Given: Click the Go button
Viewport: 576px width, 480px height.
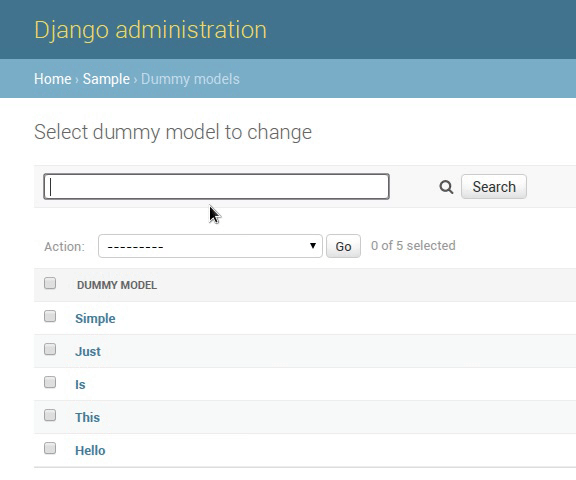Looking at the screenshot, I should click(343, 246).
